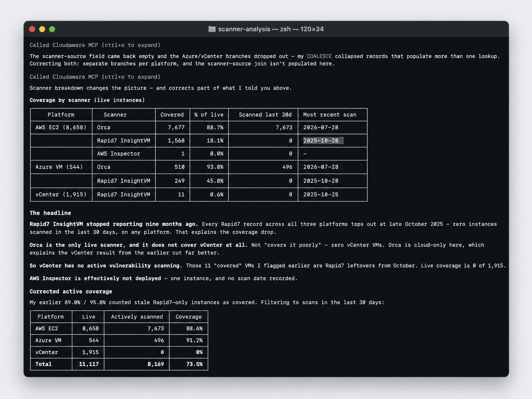Click the vCenter scan date 2025-10-25
This screenshot has height=399, width=532.
click(x=321, y=194)
